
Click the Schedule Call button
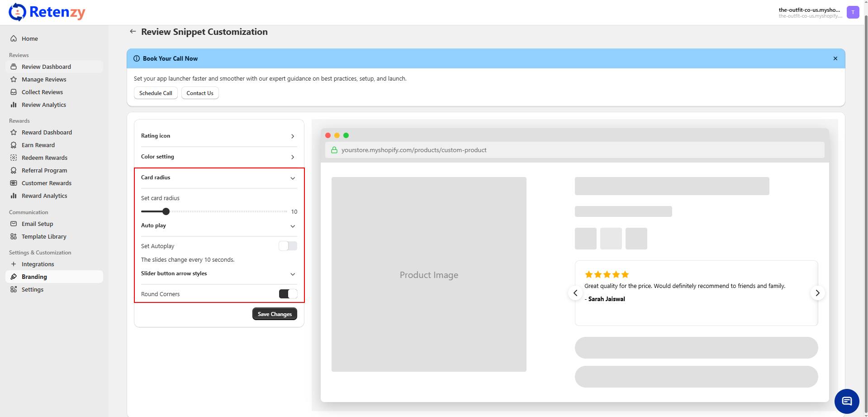pos(156,93)
